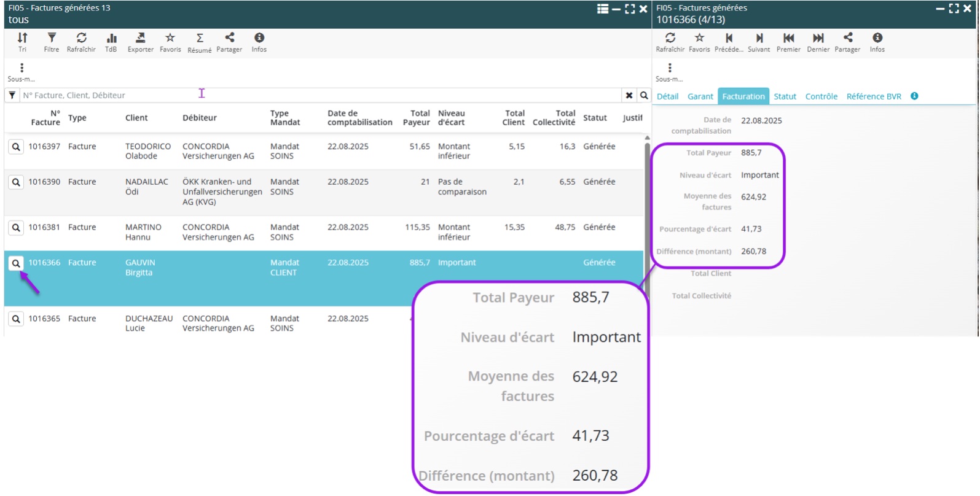Refresh the invoice list with Rafraîchir
This screenshot has height=496, width=980.
81,42
